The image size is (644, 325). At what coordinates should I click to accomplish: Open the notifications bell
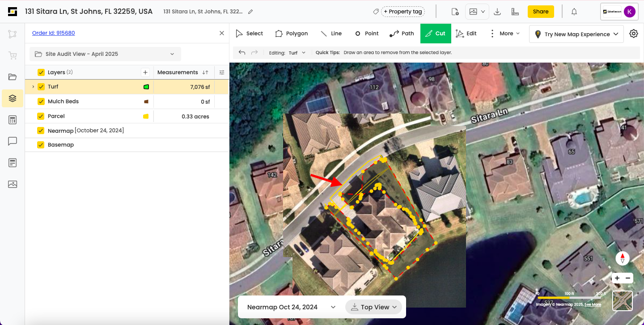click(574, 12)
